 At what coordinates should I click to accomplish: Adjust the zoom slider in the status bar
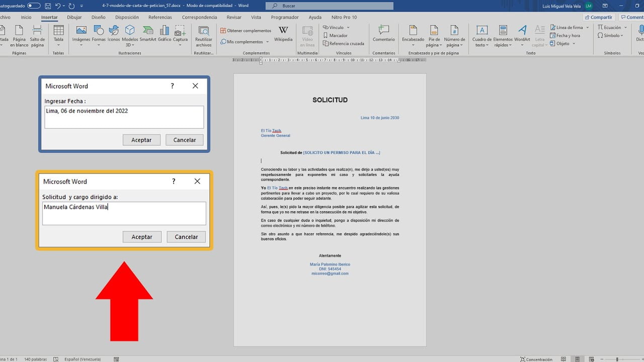[617, 359]
